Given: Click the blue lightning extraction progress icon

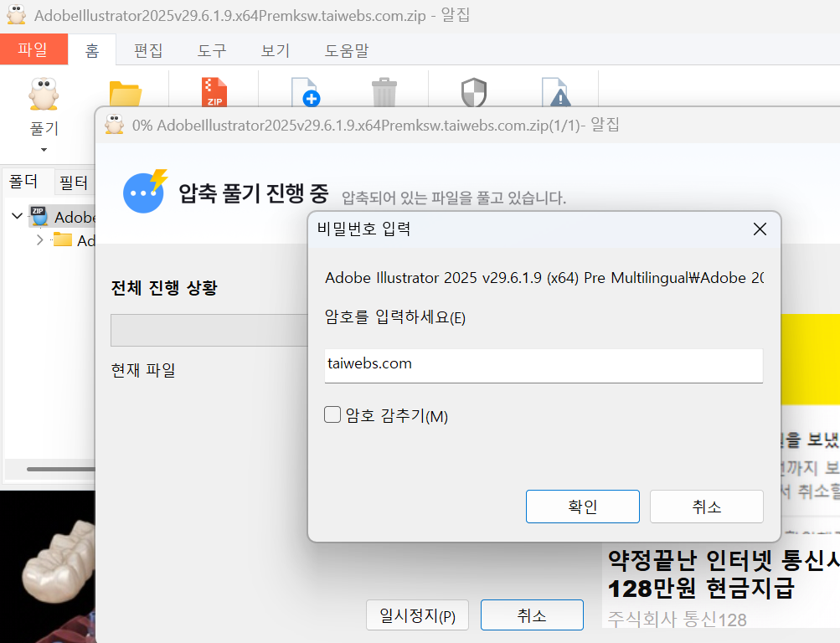Looking at the screenshot, I should 145,192.
